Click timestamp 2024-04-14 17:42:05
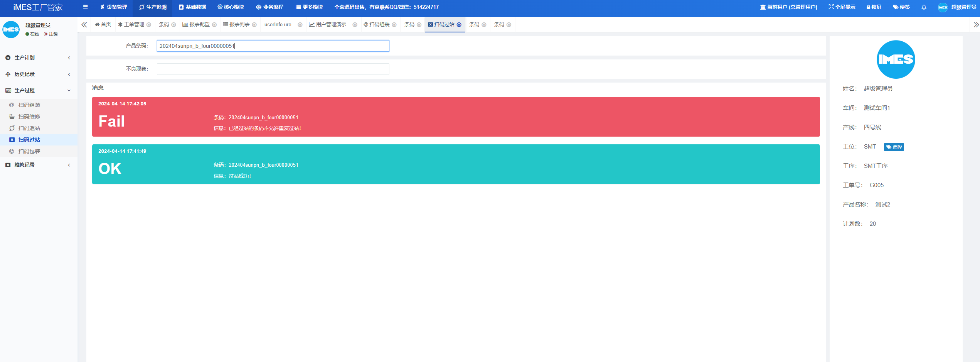This screenshot has height=362, width=980. tap(122, 103)
